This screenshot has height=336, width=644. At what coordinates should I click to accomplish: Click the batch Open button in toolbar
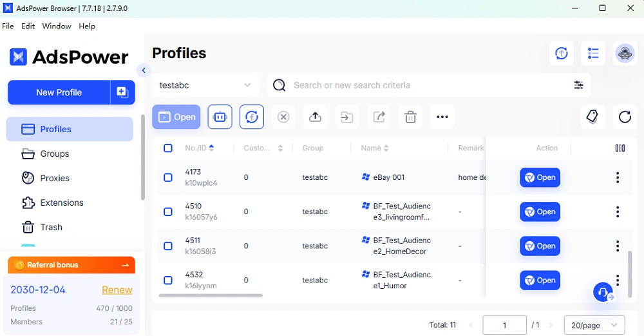(x=176, y=117)
